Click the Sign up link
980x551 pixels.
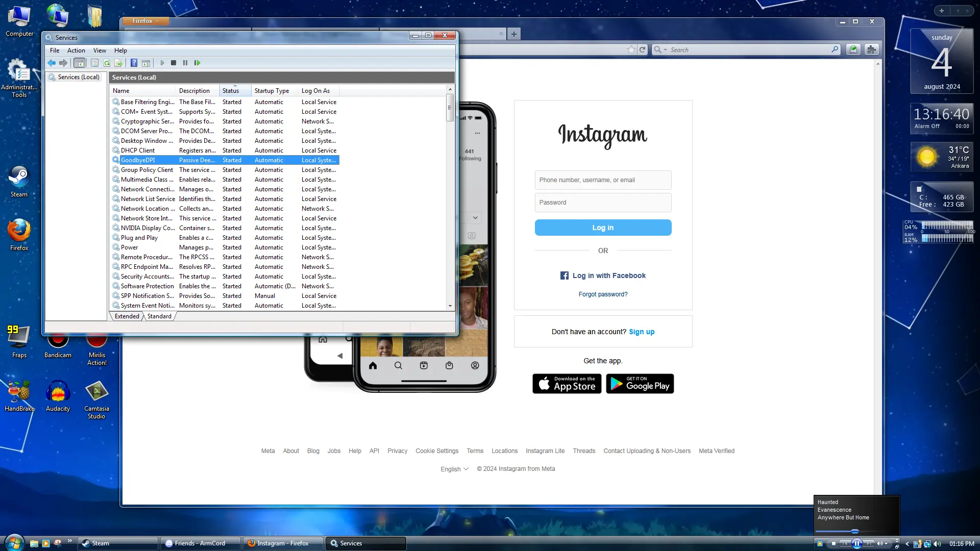642,332
